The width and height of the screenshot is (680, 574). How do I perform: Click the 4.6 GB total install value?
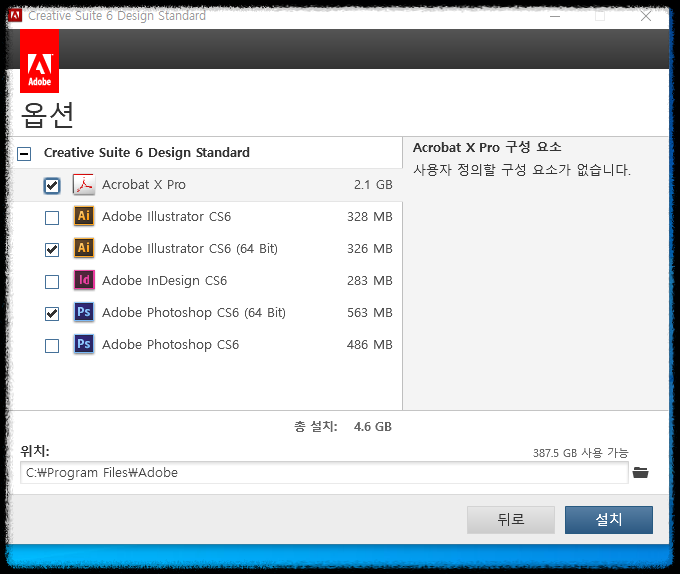373,427
